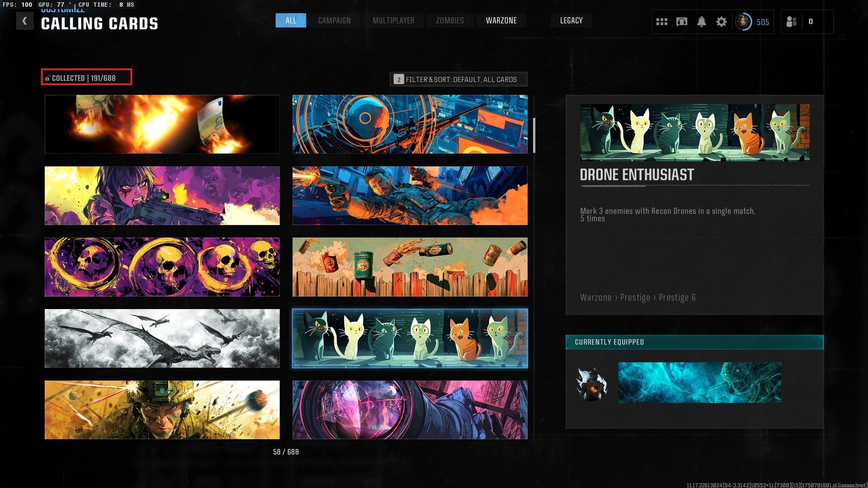This screenshot has height=488, width=868.
Task: Open the friends social icon
Action: 791,22
